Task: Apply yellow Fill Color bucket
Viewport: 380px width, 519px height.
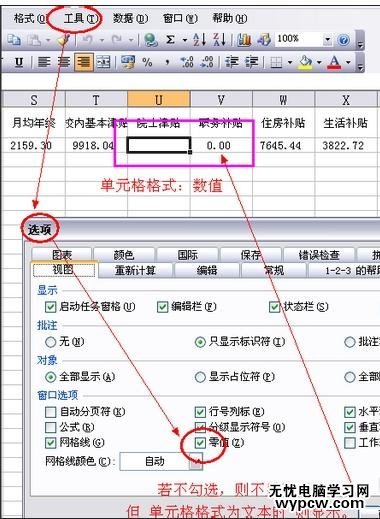Action: click(x=306, y=62)
